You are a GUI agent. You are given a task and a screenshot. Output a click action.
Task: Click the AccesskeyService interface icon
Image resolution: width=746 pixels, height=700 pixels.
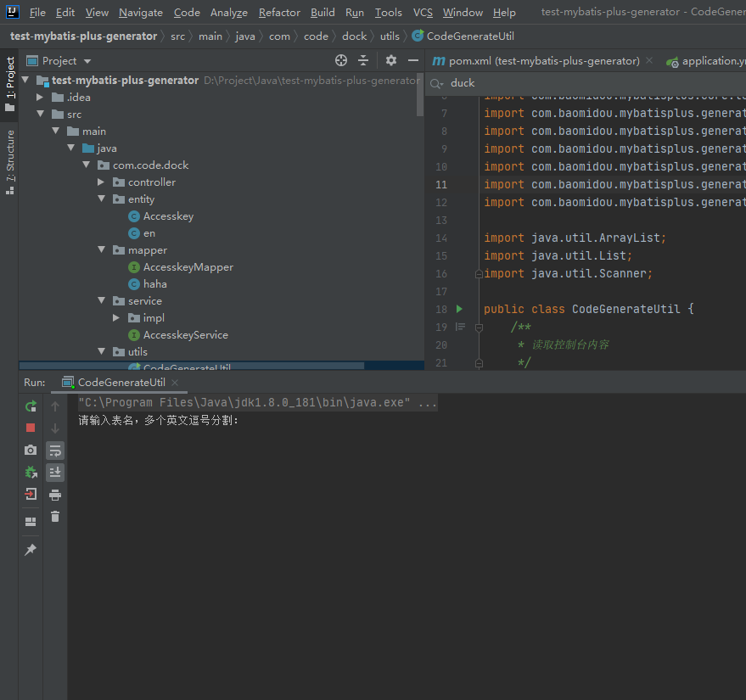134,335
